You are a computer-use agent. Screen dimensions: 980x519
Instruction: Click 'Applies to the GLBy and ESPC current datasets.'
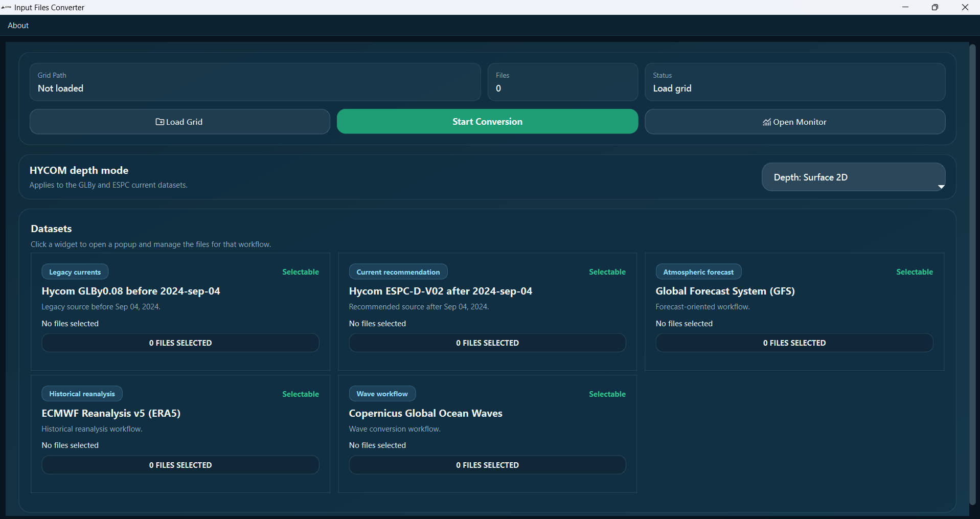click(x=108, y=185)
